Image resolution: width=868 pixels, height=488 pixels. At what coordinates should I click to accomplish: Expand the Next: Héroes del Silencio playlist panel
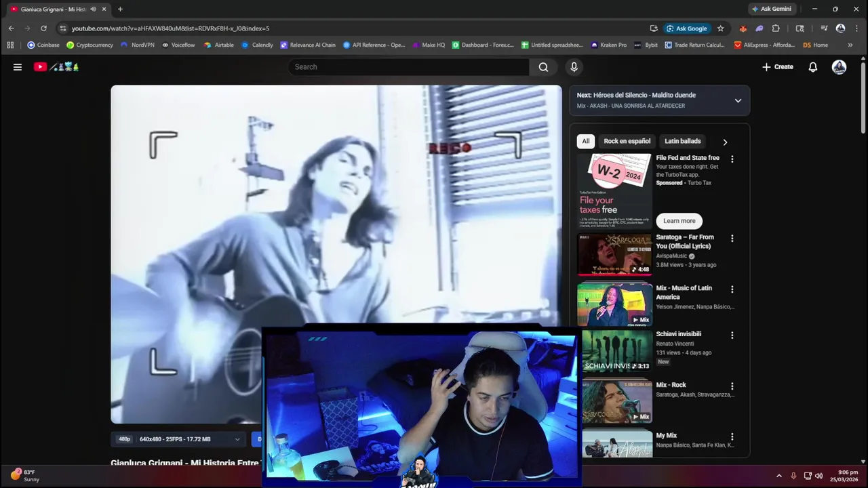point(738,100)
